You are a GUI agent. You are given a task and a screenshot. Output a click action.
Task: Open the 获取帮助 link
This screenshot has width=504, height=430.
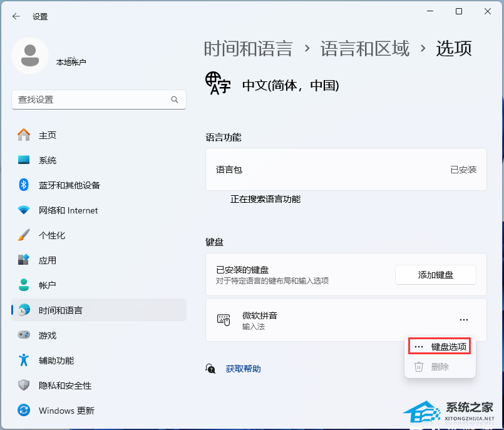coord(243,369)
